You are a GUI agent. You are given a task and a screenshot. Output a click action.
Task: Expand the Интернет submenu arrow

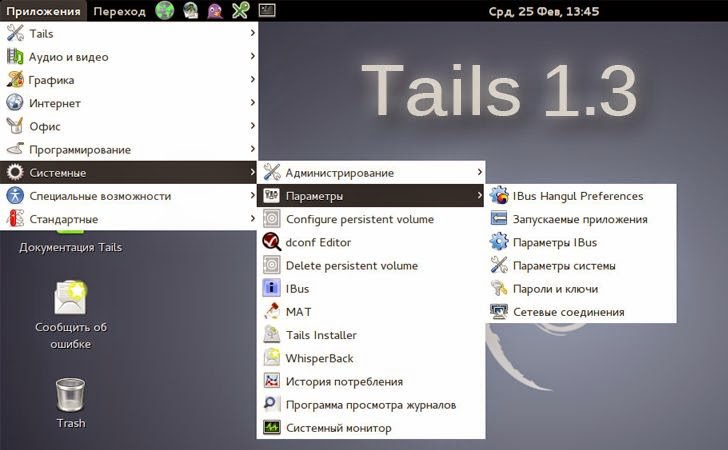[252, 102]
